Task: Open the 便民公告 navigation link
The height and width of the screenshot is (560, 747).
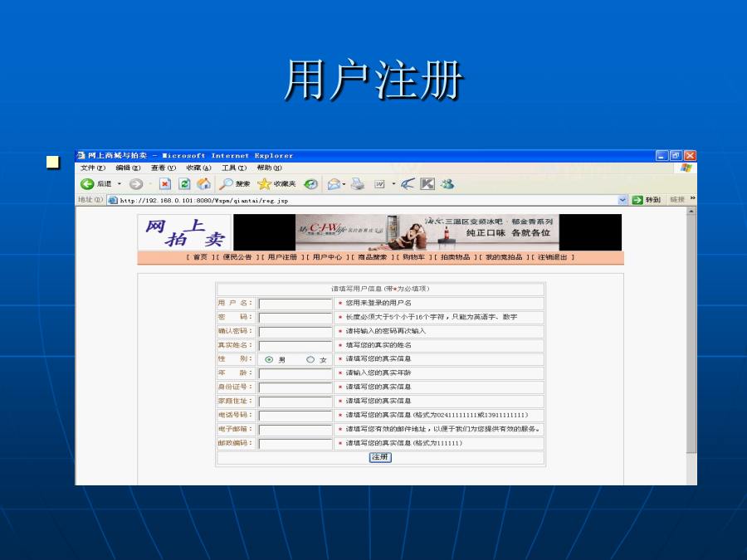Action: point(237,257)
